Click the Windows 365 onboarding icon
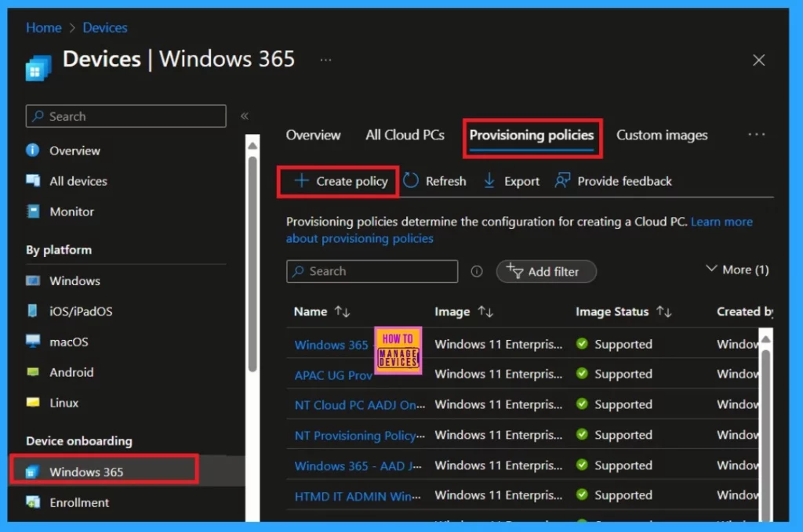Screen dimensions: 803x532 [x=31, y=471]
